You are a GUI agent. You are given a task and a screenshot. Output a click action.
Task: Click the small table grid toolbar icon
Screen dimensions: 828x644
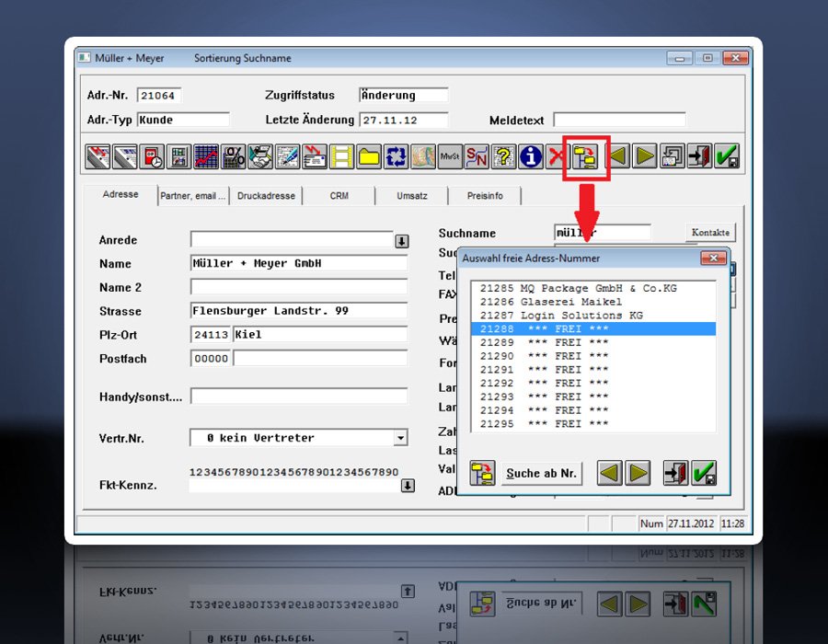[x=178, y=156]
